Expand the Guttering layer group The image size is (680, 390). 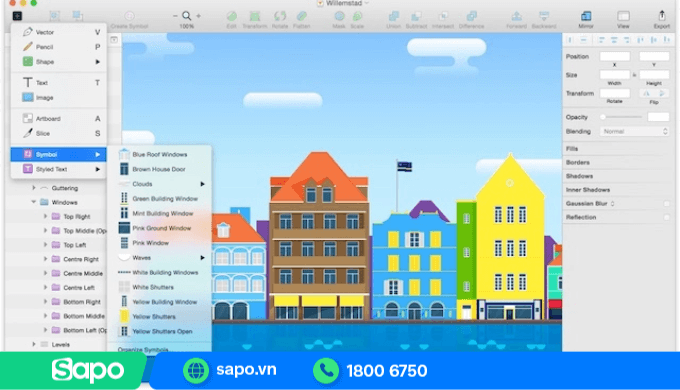click(34, 188)
